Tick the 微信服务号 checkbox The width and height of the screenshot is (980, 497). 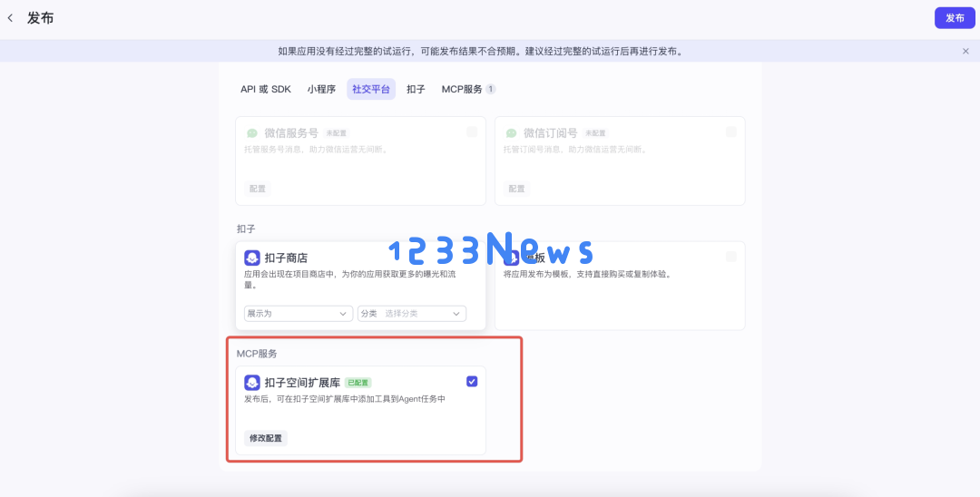point(472,132)
